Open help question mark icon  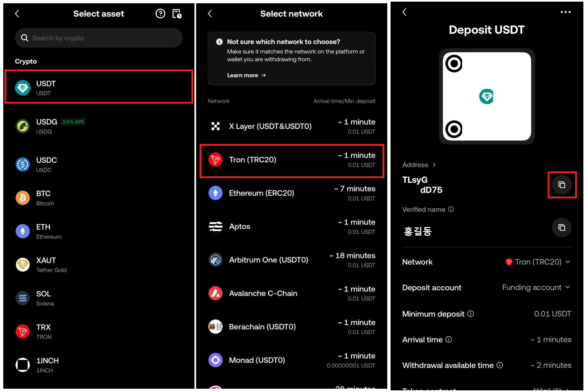pos(160,14)
